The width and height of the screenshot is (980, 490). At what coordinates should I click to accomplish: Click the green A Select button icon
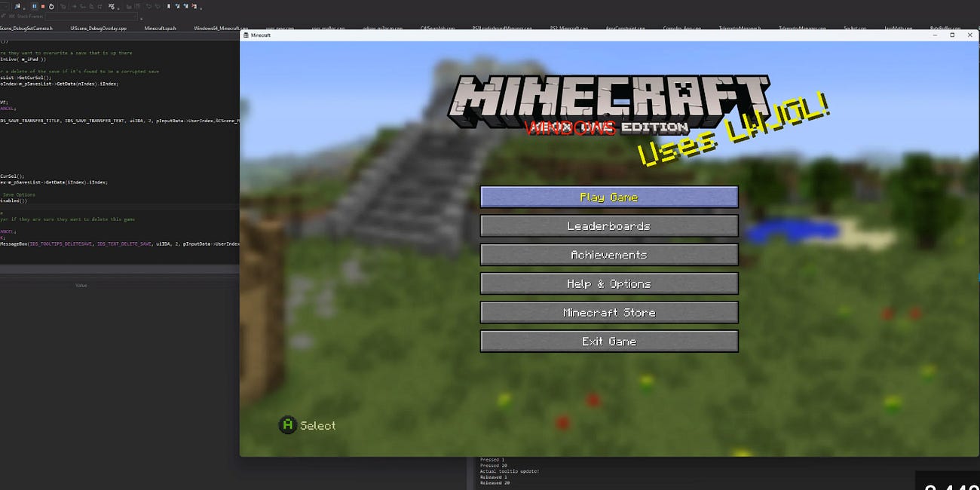coord(287,425)
